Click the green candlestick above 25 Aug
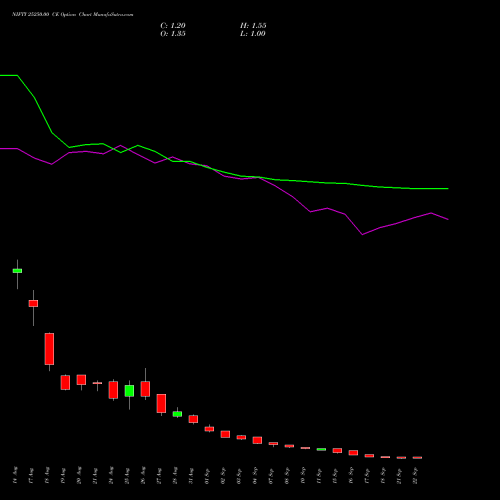The height and width of the screenshot is (500, 500). 129,391
